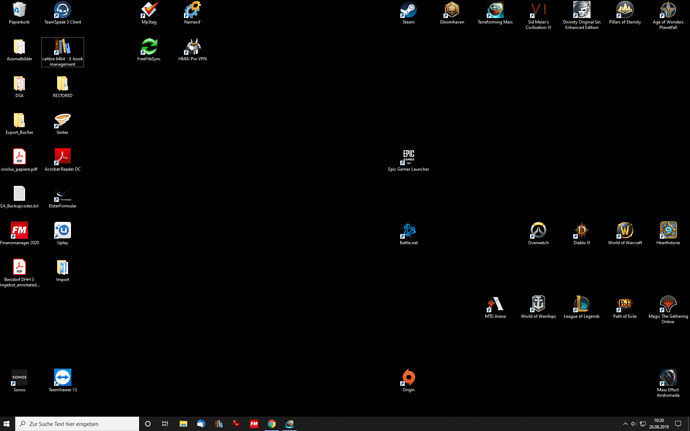This screenshot has height=431, width=690.
Task: Open Cortana circle button in taskbar
Action: 148,424
